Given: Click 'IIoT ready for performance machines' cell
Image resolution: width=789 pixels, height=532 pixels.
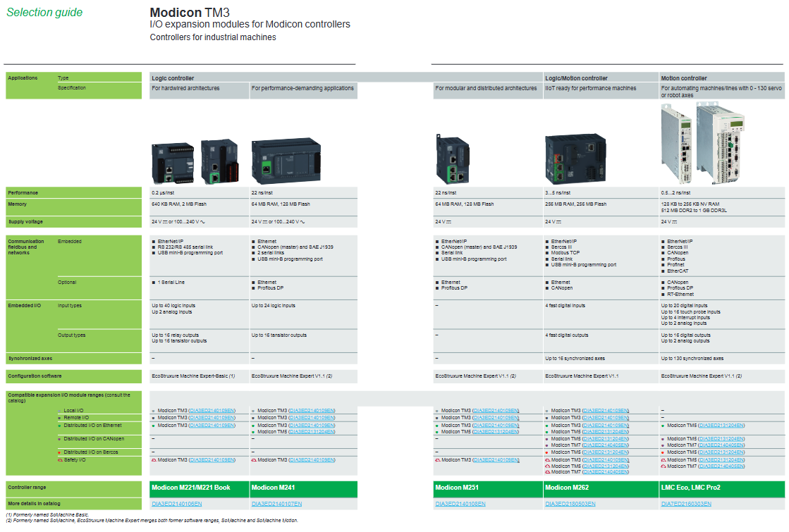Looking at the screenshot, I should (x=601, y=91).
